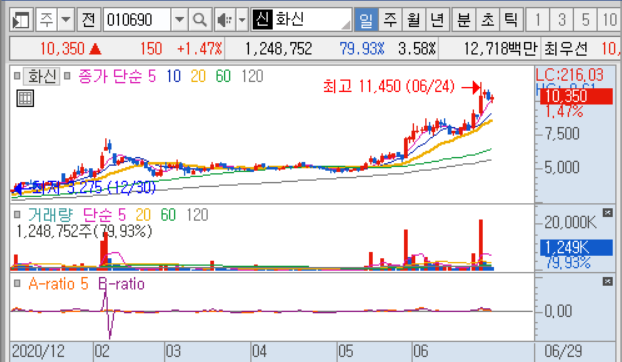Click the panel layout icon at top-left
Screen dimensions: 622x362
pyautogui.click(x=21, y=19)
